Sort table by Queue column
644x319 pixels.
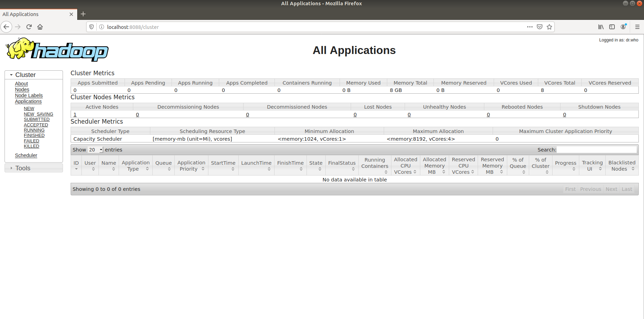(164, 165)
